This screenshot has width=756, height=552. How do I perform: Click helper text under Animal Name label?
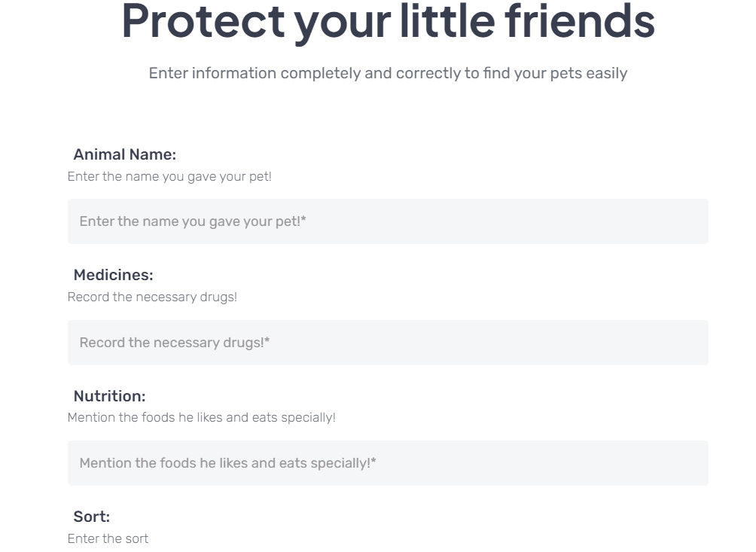pyautogui.click(x=169, y=176)
